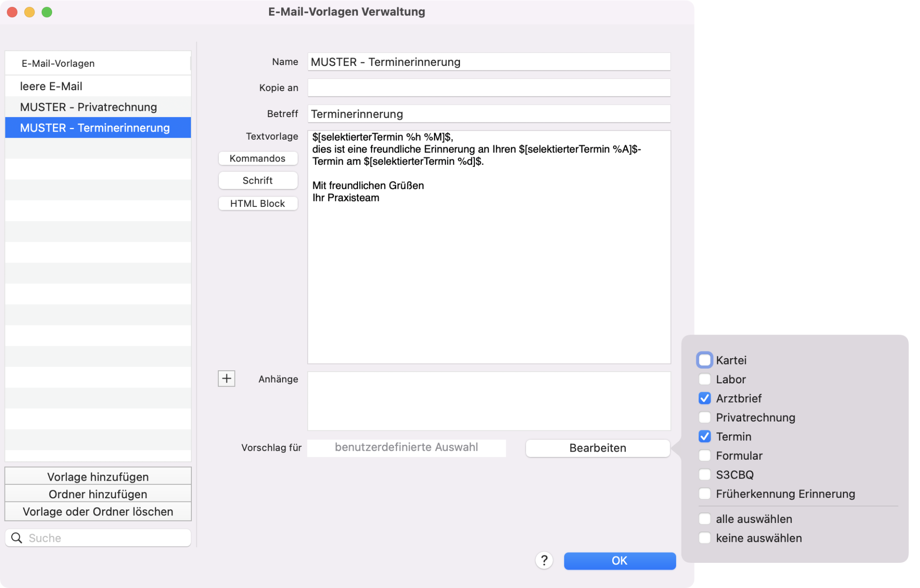Click the E-Mail-Vorlagen column header

click(98, 63)
